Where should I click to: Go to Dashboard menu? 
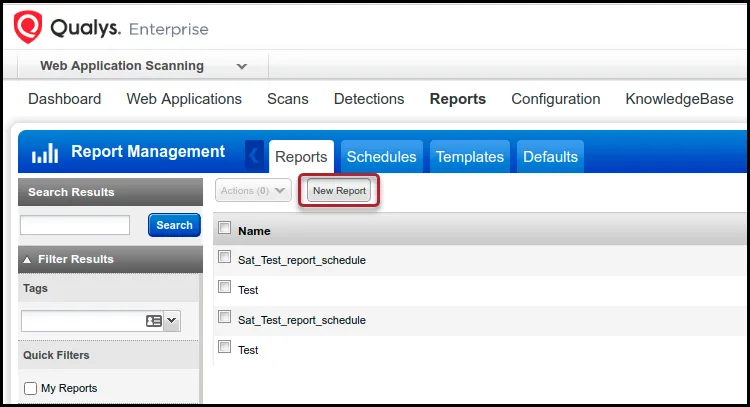click(x=65, y=99)
